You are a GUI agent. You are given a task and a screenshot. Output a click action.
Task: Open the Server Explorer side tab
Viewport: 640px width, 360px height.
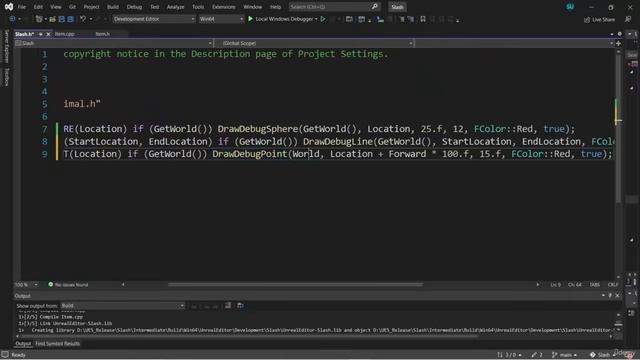pos(7,47)
